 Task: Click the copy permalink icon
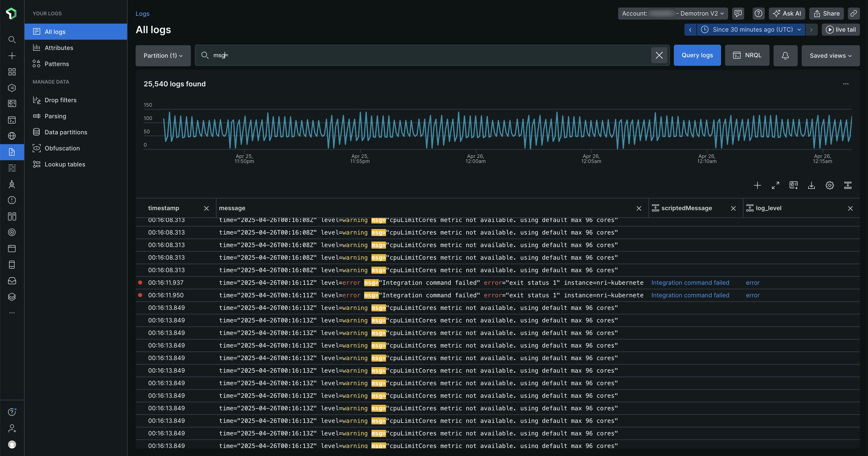(x=853, y=14)
